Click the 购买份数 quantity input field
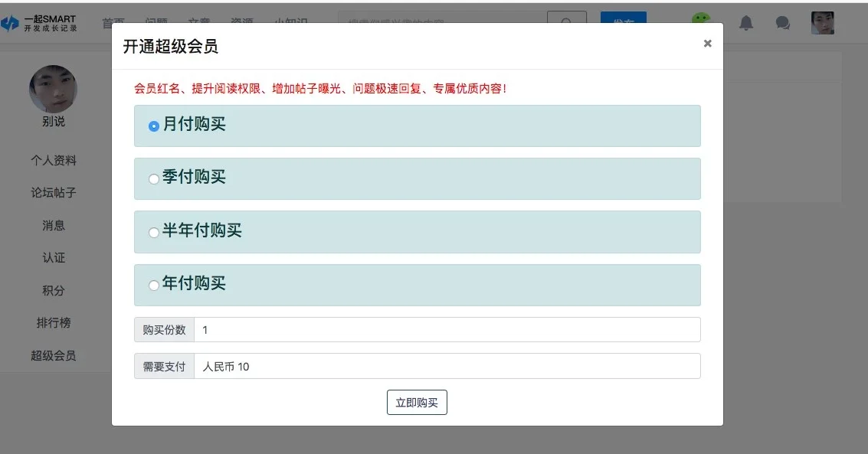Viewport: 868px width, 454px height. coord(447,330)
